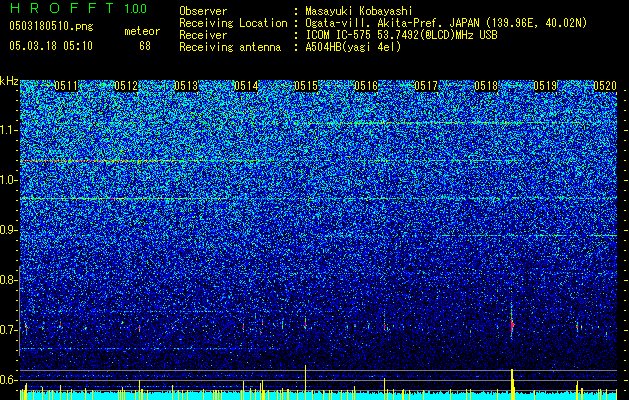Click the 0511 time marker
This screenshot has height=400, width=629.
point(66,86)
